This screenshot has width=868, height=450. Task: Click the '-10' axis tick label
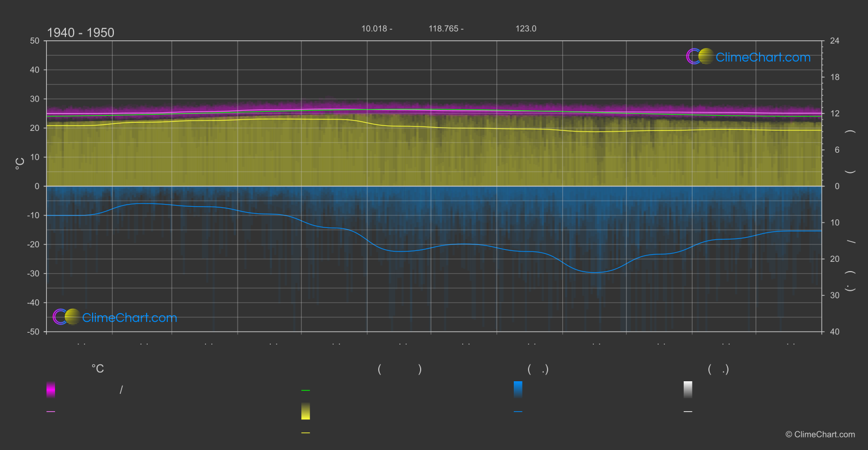click(x=33, y=215)
